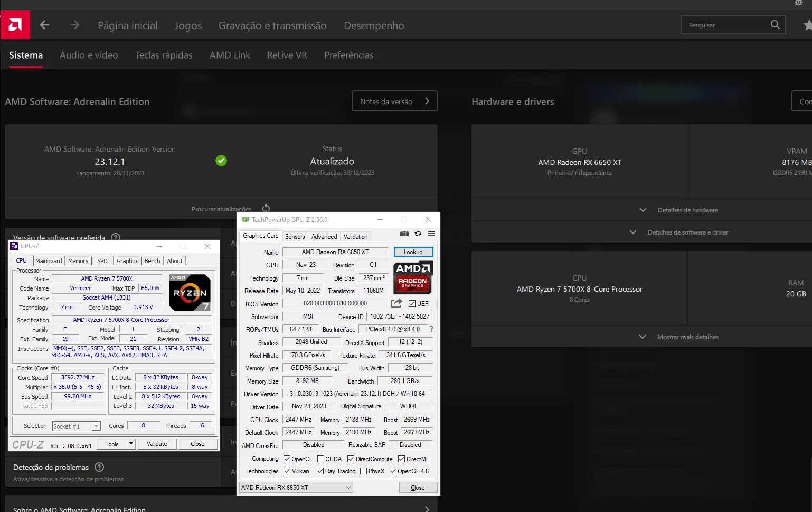Screen dimensions: 812x512
Task: Click the Core Speed value 3592.72 MHz
Action: [78, 377]
